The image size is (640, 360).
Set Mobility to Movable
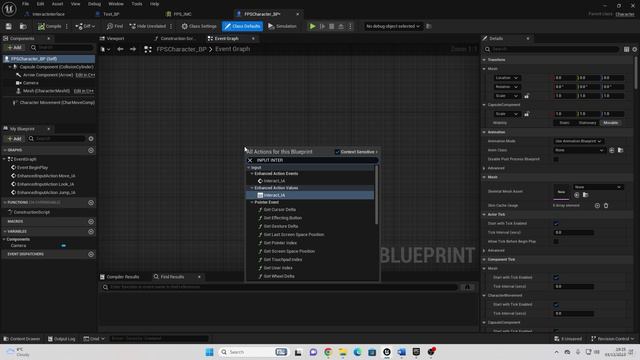(x=611, y=123)
